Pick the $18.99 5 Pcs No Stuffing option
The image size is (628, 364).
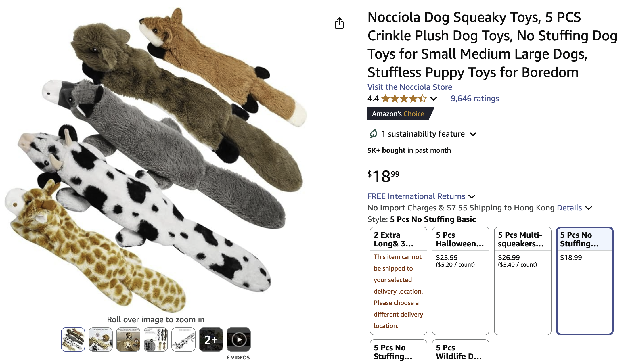point(585,280)
